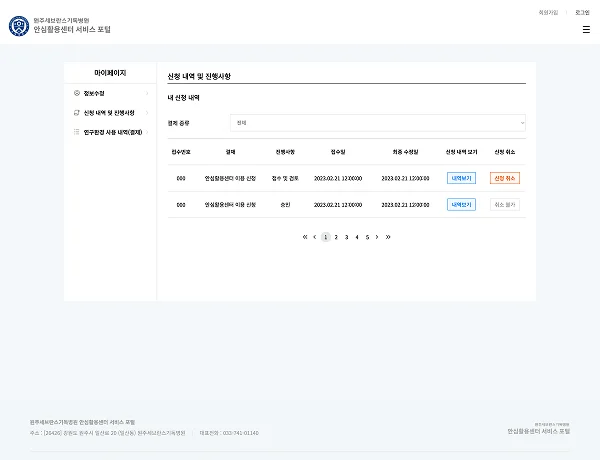Click the 정보수정 sidebar icon

(x=77, y=93)
